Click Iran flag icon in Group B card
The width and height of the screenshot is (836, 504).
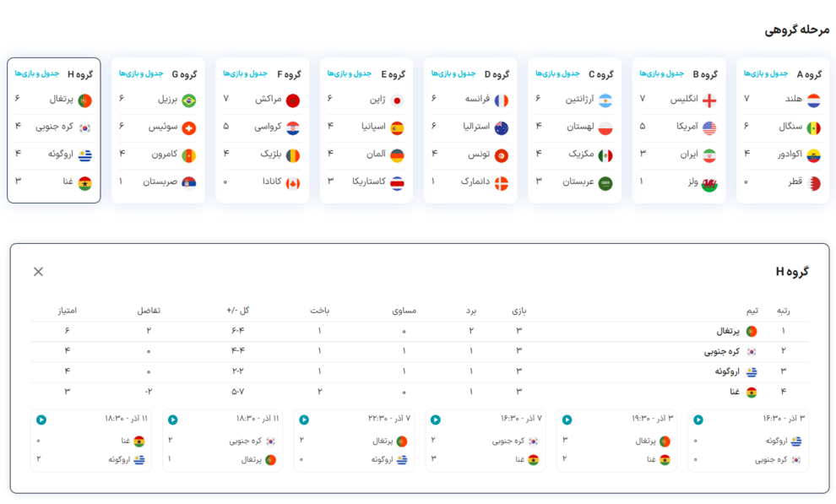(709, 155)
